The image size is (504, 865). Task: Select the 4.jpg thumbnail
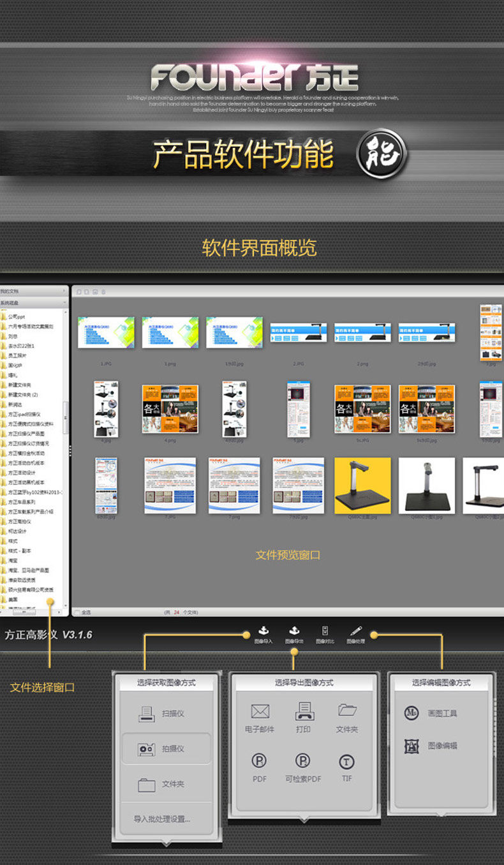pos(106,409)
